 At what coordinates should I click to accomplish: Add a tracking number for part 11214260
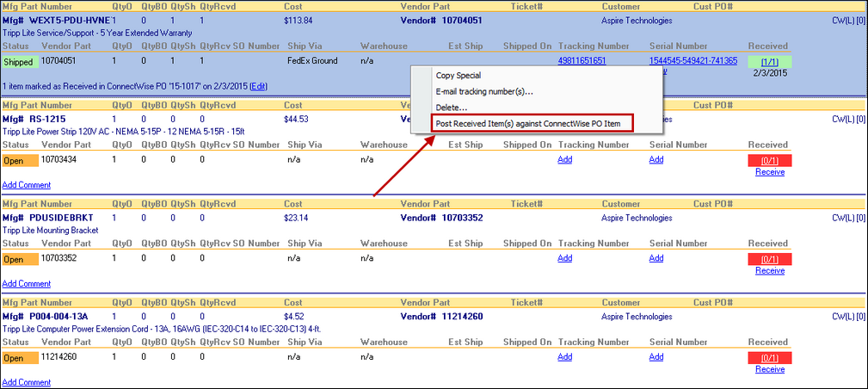tap(564, 356)
